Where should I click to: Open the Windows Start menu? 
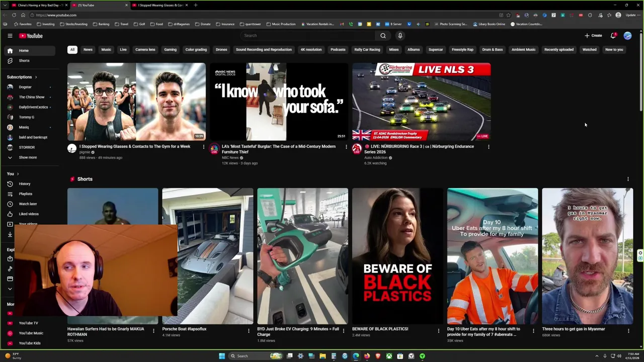coord(222,356)
